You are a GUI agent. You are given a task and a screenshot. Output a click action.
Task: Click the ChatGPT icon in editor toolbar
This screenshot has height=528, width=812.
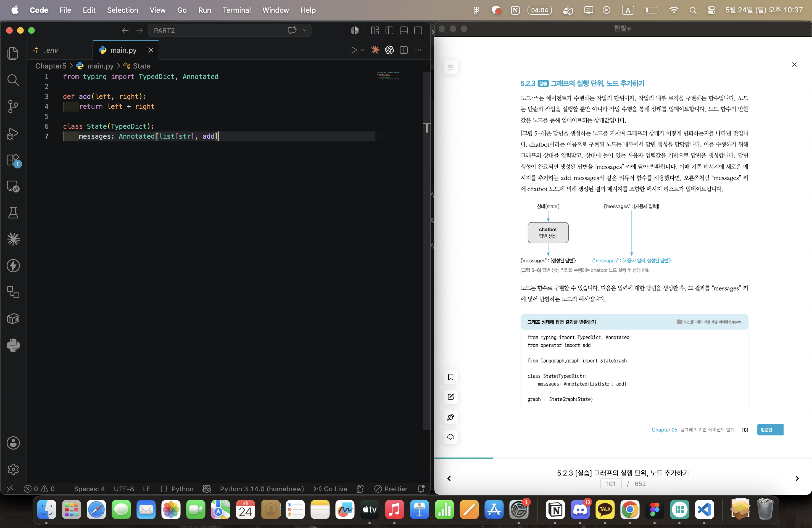[x=389, y=50]
